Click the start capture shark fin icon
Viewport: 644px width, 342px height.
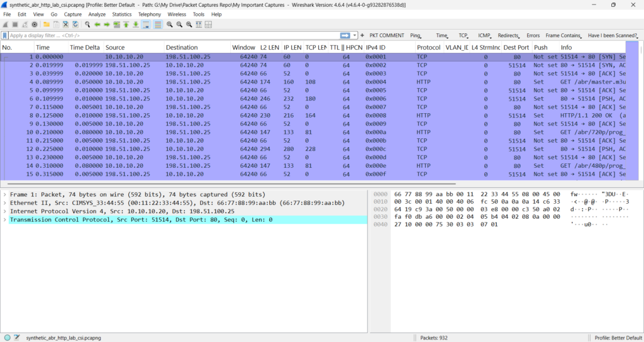pos(5,25)
